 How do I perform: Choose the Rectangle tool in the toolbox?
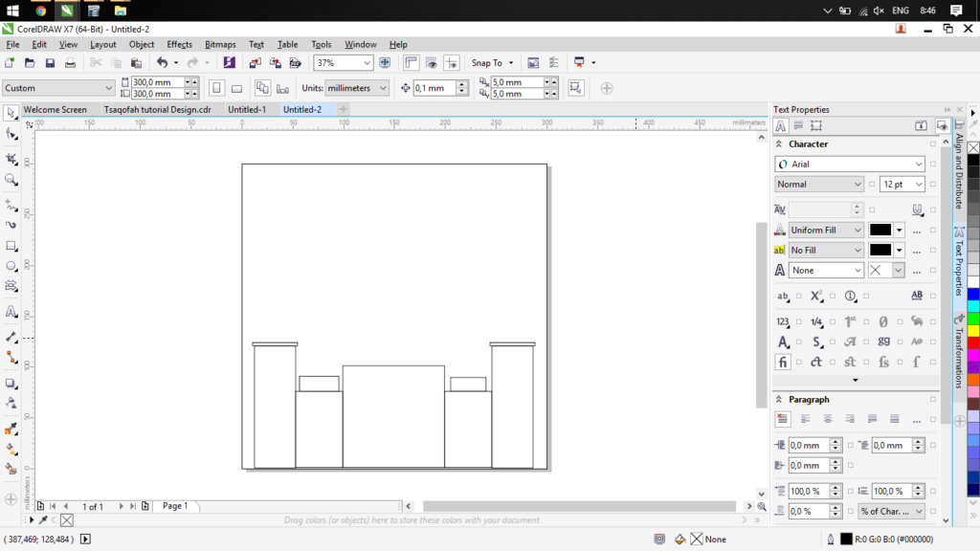(11, 246)
